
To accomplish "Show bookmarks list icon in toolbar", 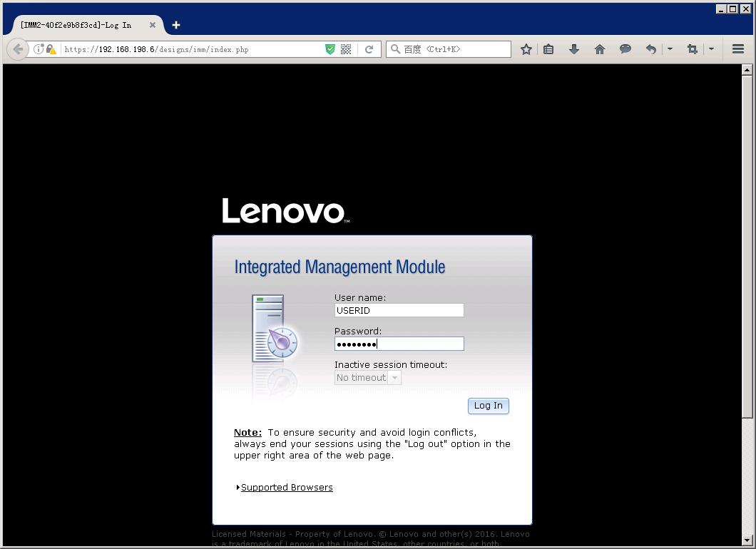I will (548, 49).
